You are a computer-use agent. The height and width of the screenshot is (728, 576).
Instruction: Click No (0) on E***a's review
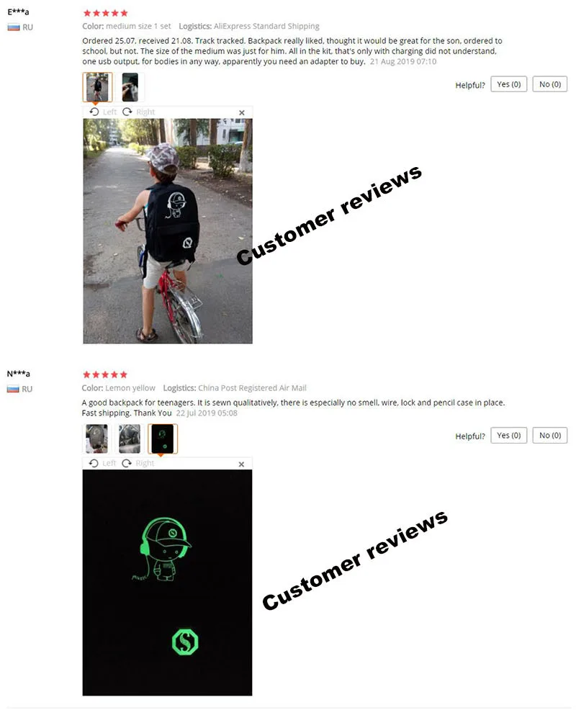550,84
